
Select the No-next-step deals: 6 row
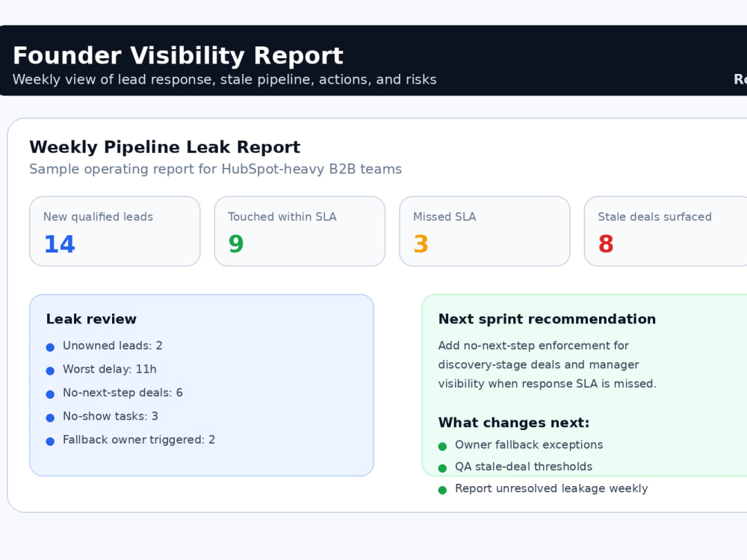[x=114, y=393]
